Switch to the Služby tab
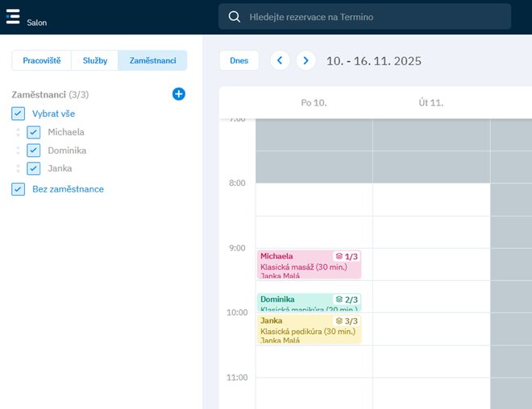 coord(94,60)
